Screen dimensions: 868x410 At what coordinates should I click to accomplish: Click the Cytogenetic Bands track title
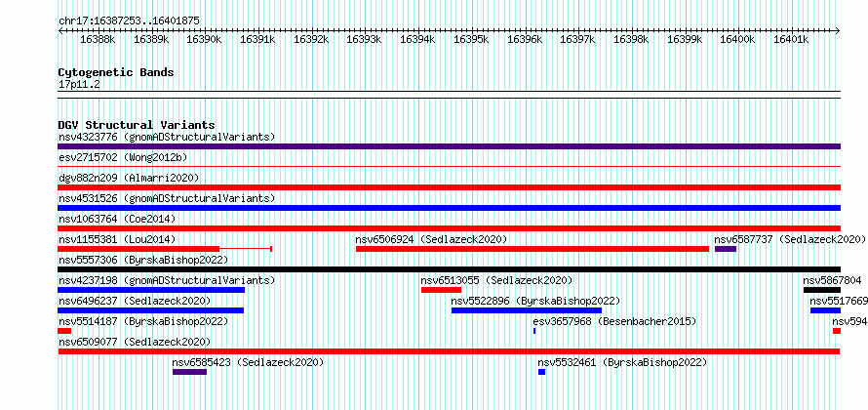click(x=116, y=72)
